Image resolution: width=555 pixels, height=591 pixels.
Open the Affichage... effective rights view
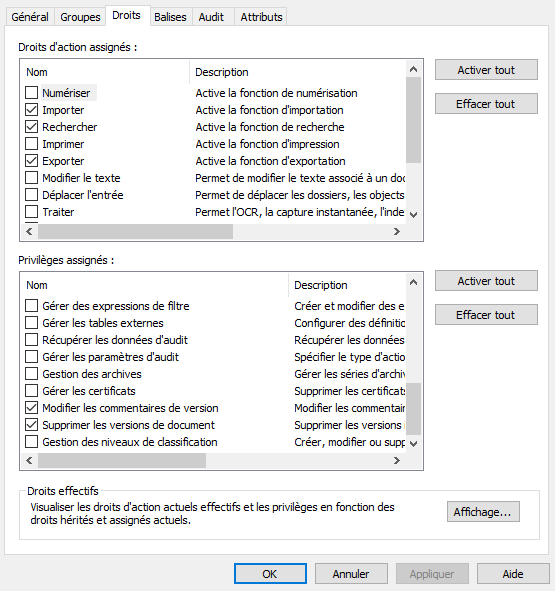pos(483,512)
